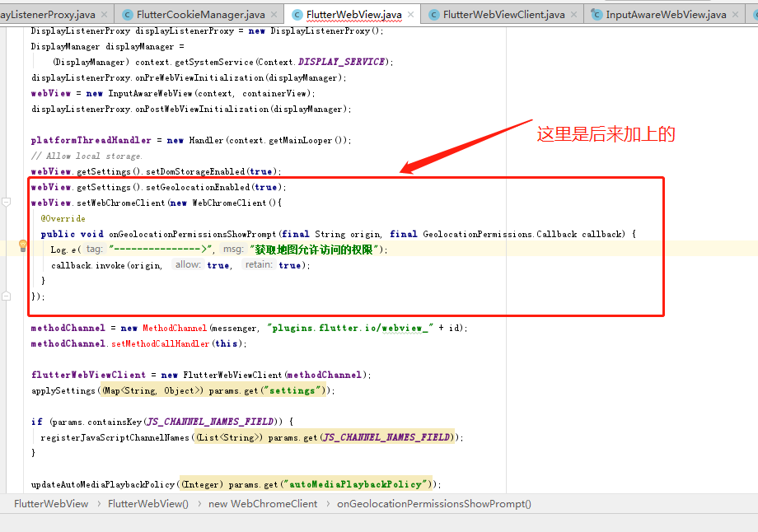Screen dimensions: 758x532
Task: Click platformThreadHandler variable
Action: coord(91,140)
